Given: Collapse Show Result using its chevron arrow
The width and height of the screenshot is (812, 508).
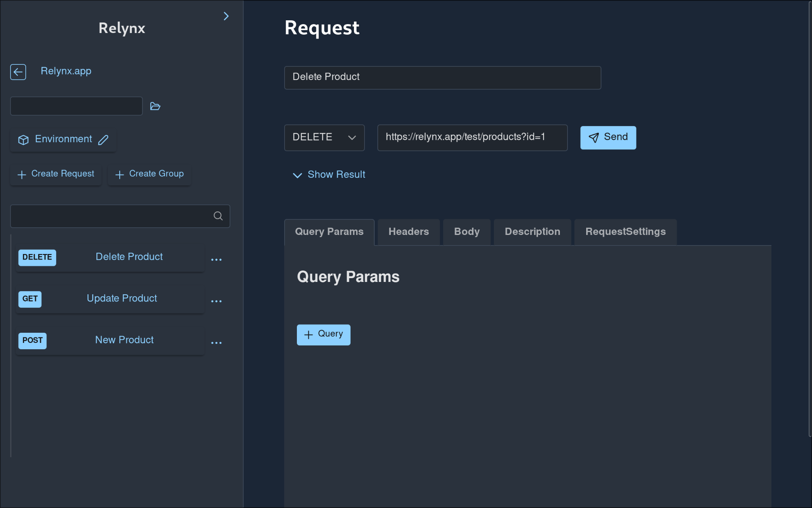Looking at the screenshot, I should [x=297, y=175].
